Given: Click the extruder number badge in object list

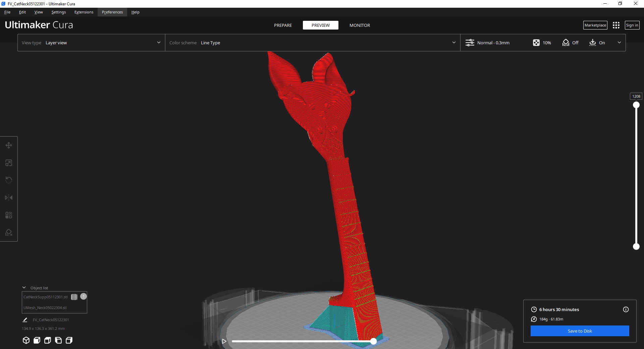Looking at the screenshot, I should (x=84, y=296).
